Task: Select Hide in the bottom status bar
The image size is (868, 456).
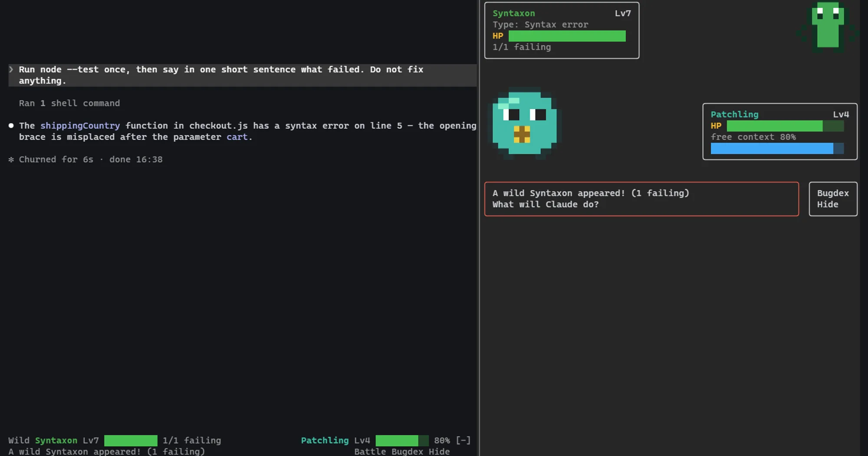Action: coord(439,452)
